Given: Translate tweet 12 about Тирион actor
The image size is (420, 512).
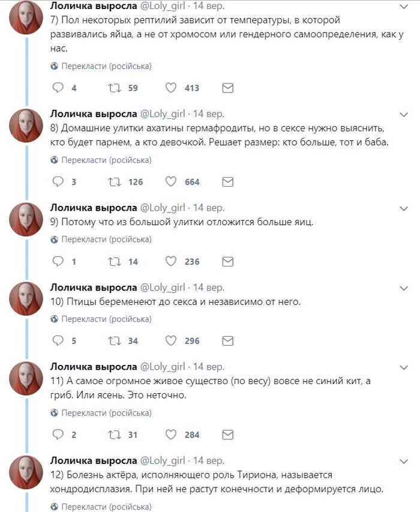Looking at the screenshot, I should click(x=106, y=507).
